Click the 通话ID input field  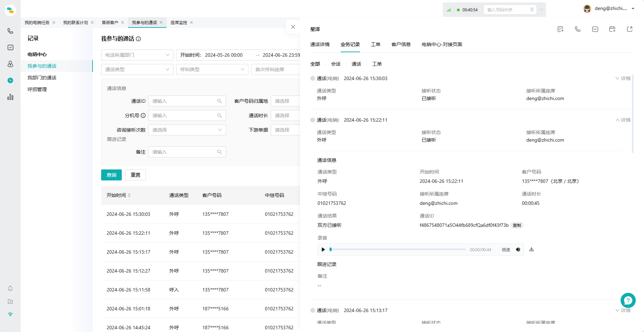click(187, 101)
